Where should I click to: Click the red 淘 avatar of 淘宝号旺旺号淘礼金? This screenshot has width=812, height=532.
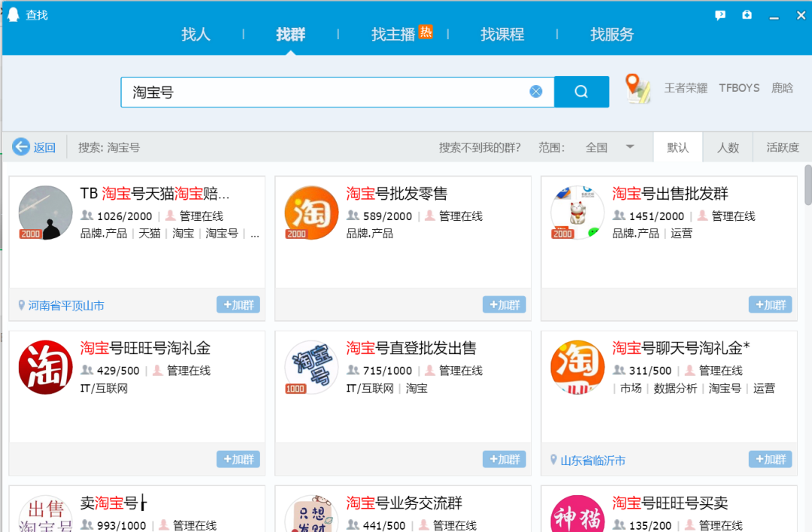(x=45, y=367)
